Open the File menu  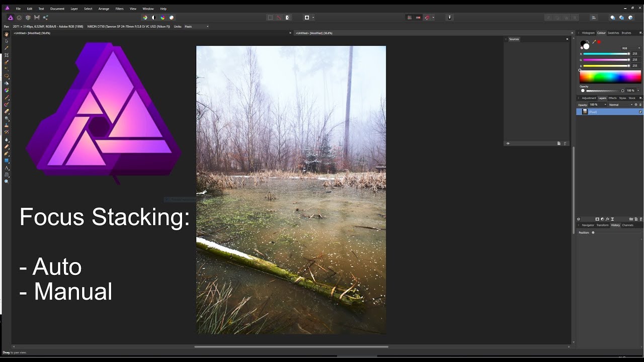point(18,9)
